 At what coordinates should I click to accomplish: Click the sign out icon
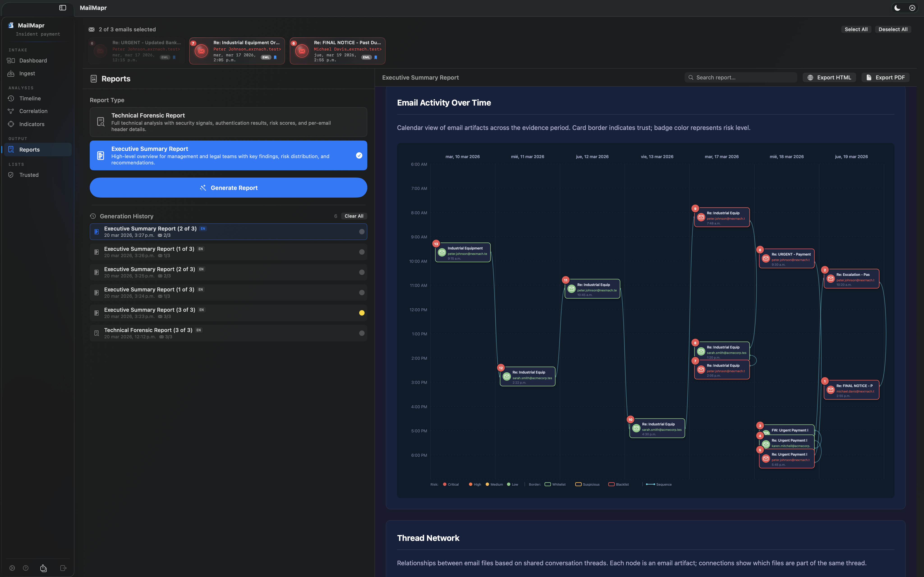tap(63, 568)
